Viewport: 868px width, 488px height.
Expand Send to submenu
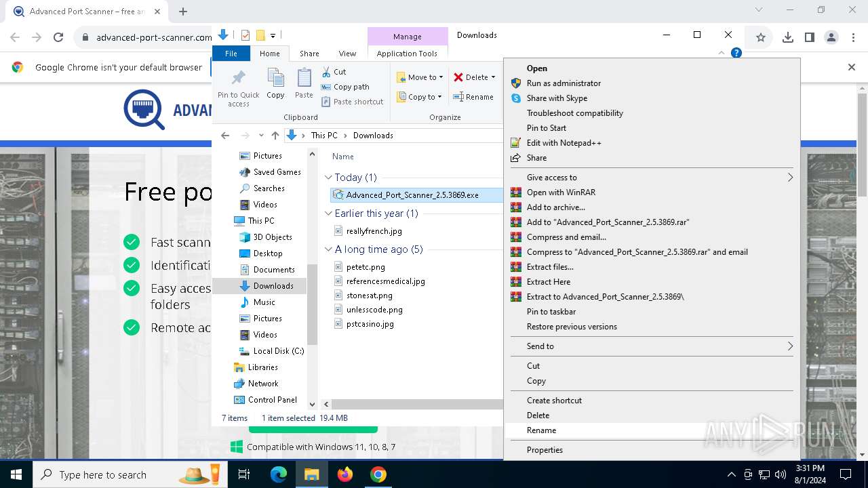(x=652, y=346)
